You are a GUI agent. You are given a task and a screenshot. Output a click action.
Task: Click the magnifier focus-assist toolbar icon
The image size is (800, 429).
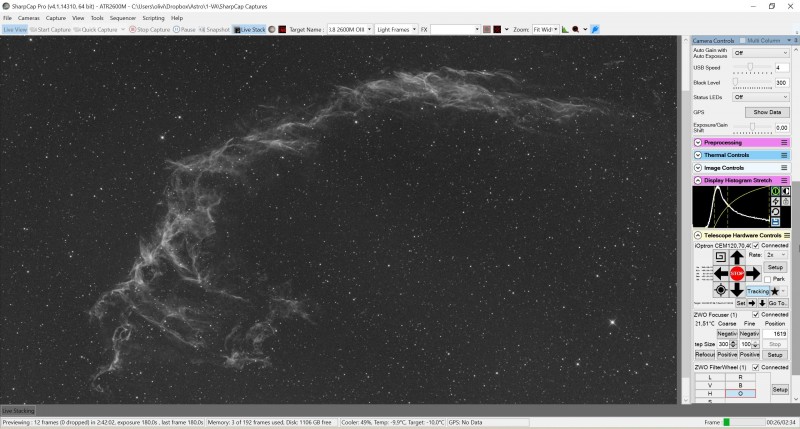[576, 30]
